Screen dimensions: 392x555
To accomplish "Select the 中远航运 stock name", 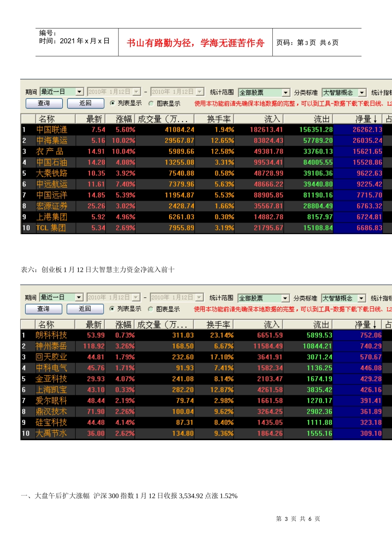I will [52, 184].
